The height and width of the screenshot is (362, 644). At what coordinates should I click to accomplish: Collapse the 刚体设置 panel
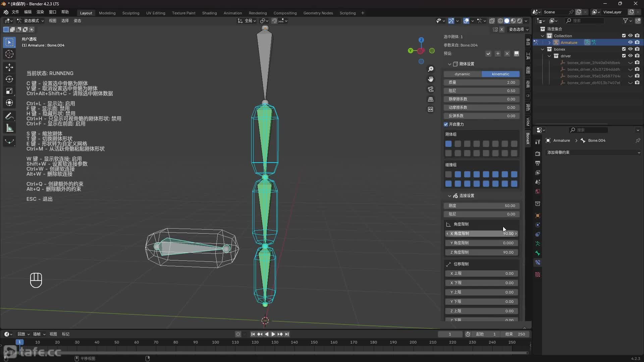pyautogui.click(x=449, y=64)
